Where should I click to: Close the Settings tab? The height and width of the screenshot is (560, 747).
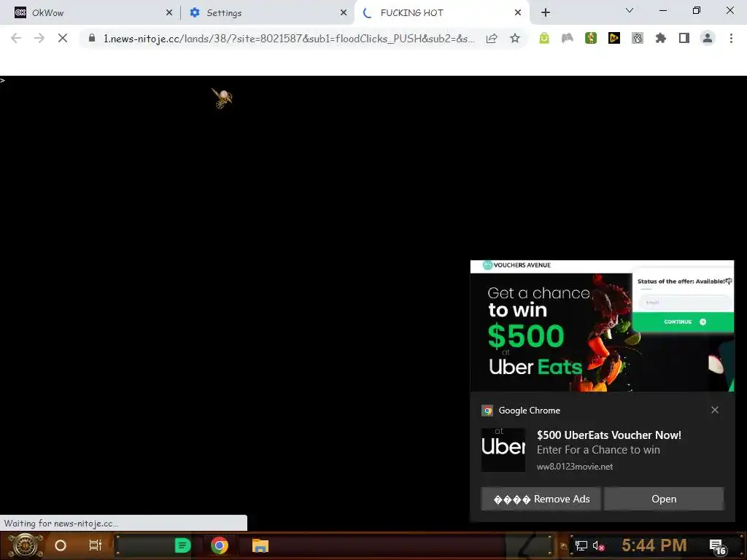point(344,13)
